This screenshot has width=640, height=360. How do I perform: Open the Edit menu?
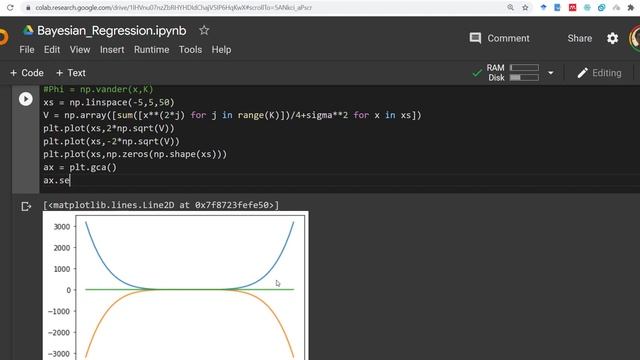click(52, 50)
